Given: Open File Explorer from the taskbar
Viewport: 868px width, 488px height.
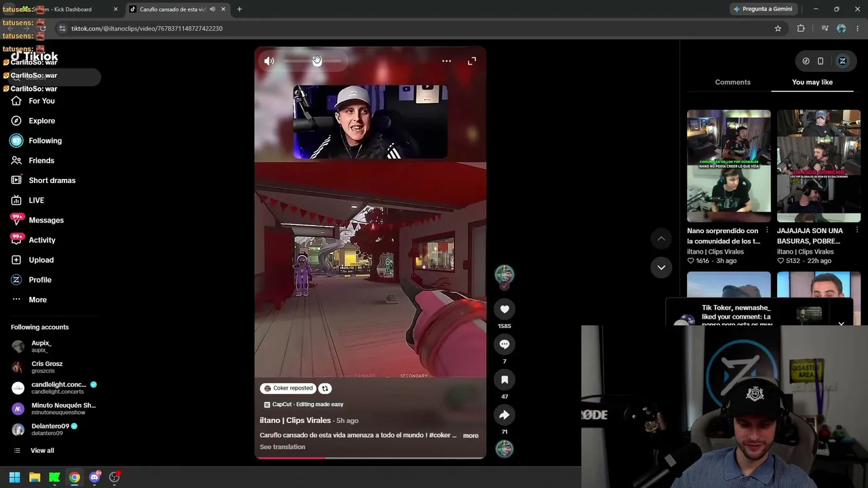Looking at the screenshot, I should (x=35, y=477).
